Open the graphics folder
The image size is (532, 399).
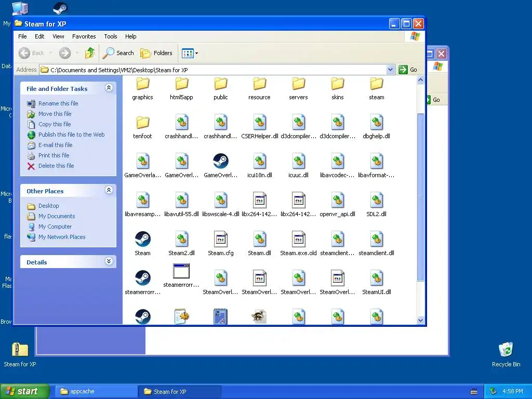(x=142, y=88)
